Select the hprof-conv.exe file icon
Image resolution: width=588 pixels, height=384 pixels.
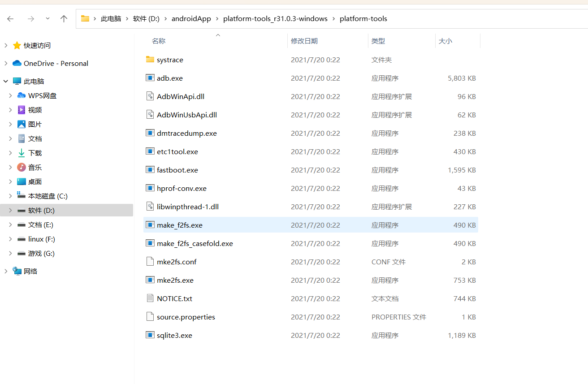click(x=150, y=188)
